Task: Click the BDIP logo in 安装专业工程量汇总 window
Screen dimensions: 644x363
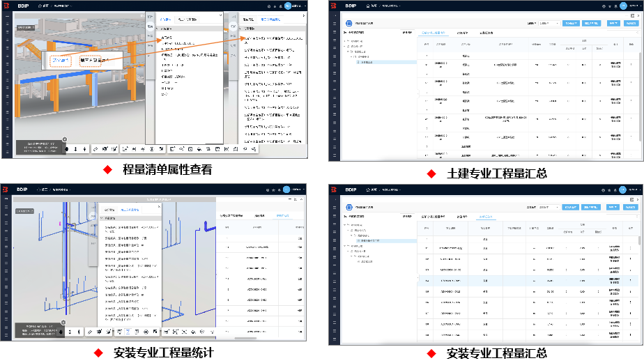Action: (x=335, y=189)
